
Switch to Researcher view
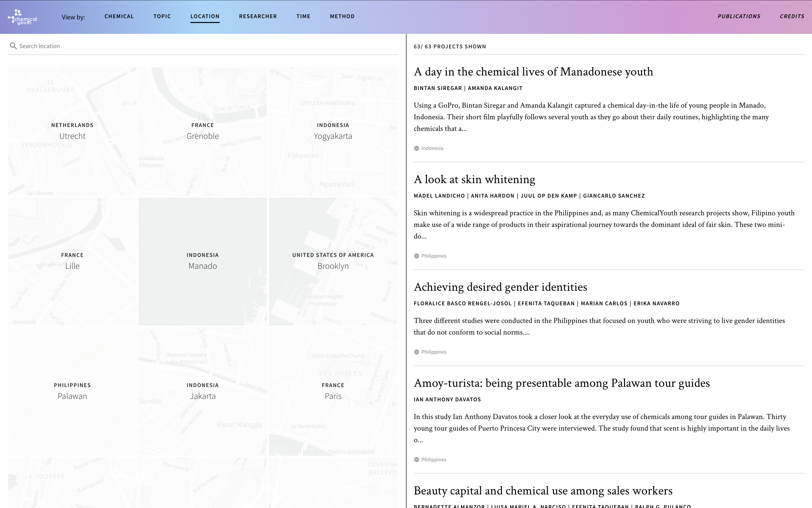[258, 16]
